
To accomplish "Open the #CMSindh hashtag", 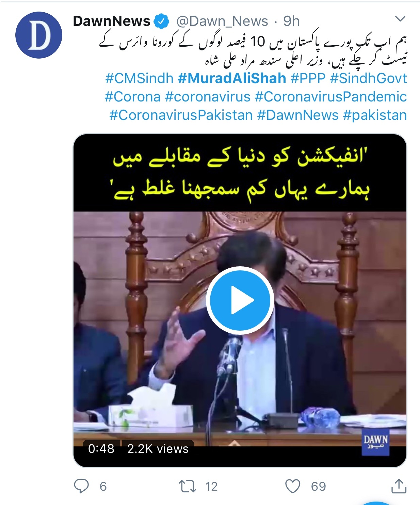I will [139, 78].
